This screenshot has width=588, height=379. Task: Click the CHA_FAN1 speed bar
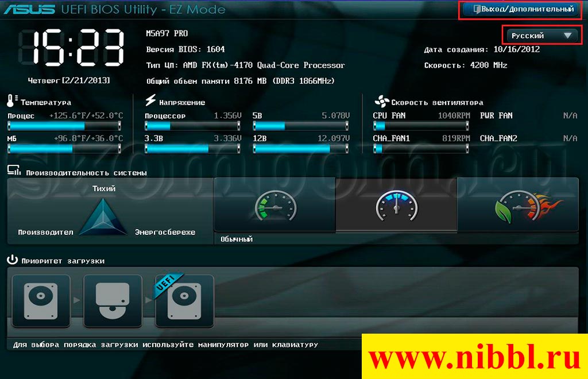pyautogui.click(x=421, y=149)
